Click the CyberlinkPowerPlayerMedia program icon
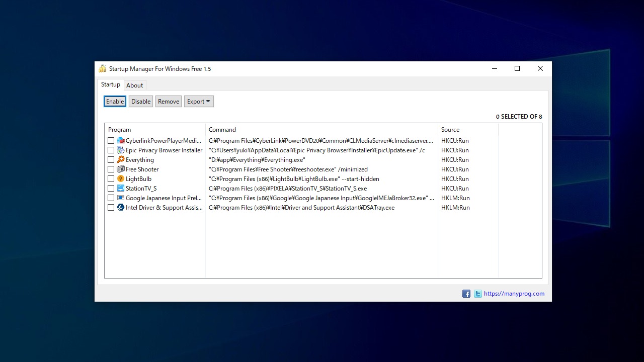The image size is (644, 362). click(121, 141)
